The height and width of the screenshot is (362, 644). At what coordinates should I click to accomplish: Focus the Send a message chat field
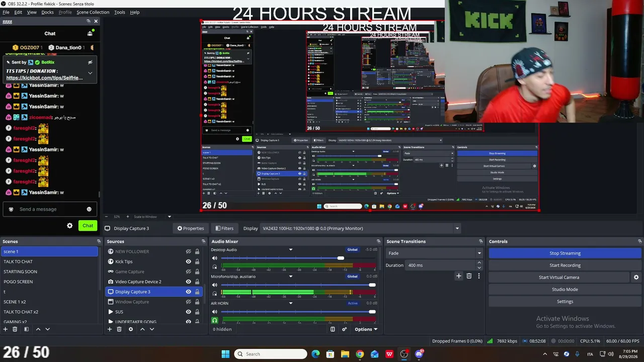pyautogui.click(x=49, y=209)
